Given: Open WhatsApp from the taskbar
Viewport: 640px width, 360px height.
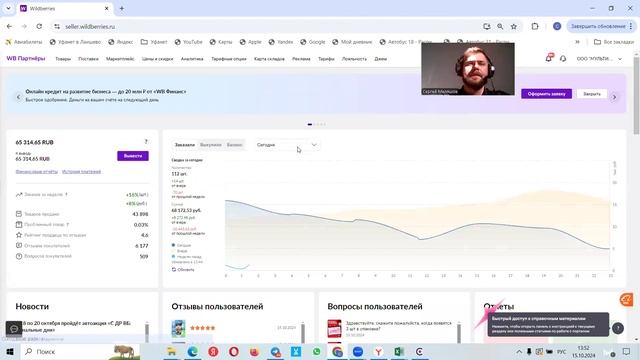Looking at the screenshot, I should click(317, 351).
